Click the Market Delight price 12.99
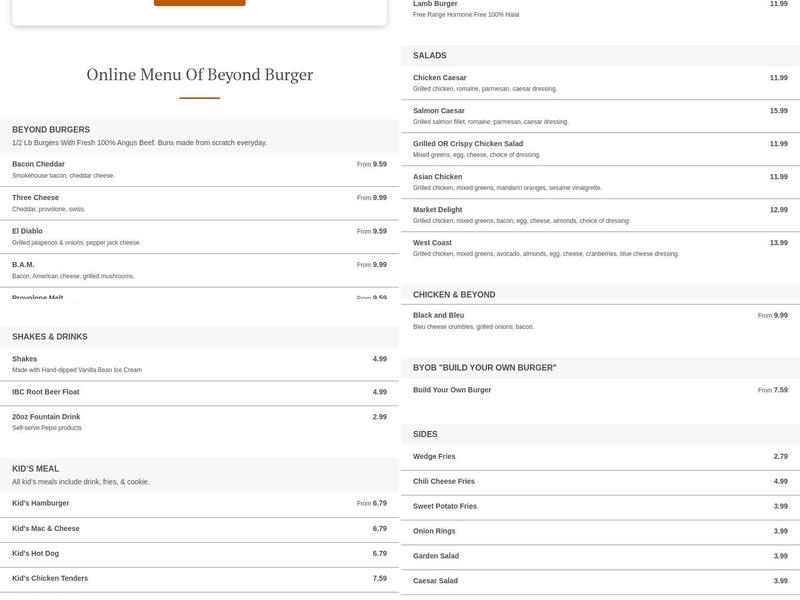This screenshot has width=800, height=600. (x=779, y=210)
